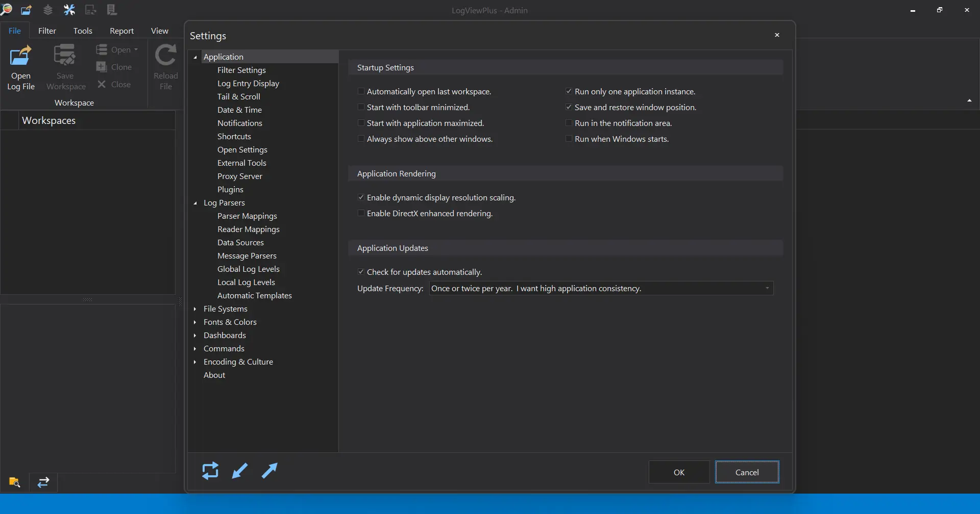Close the Settings dialog with the X
Image resolution: width=980 pixels, height=514 pixels.
777,35
